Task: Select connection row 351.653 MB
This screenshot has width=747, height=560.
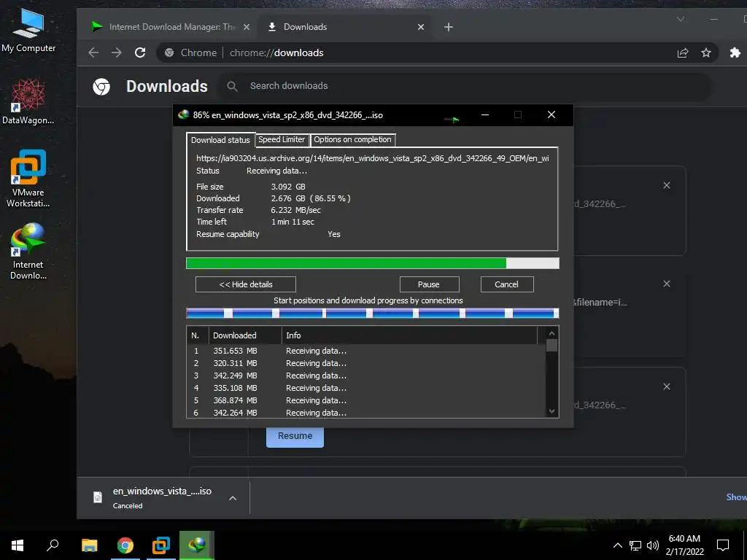Action: (366, 351)
